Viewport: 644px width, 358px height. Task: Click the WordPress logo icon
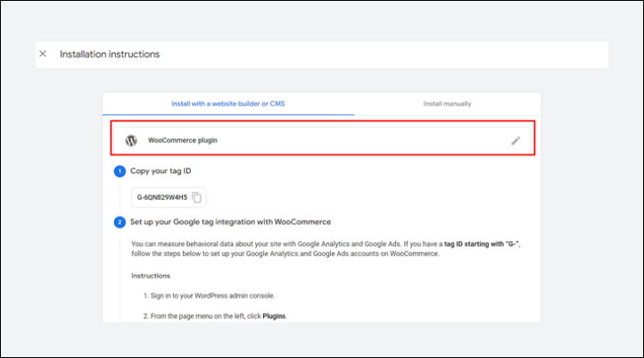pos(131,140)
